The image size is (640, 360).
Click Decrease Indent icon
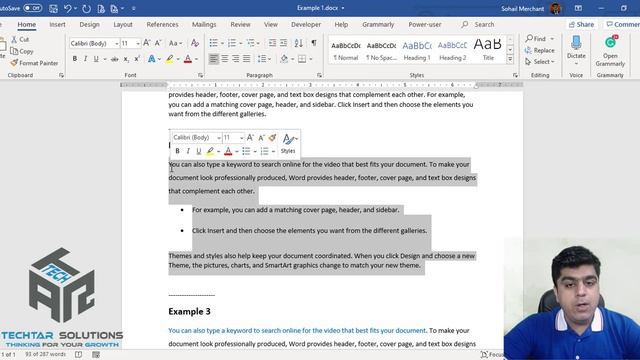pos(272,43)
